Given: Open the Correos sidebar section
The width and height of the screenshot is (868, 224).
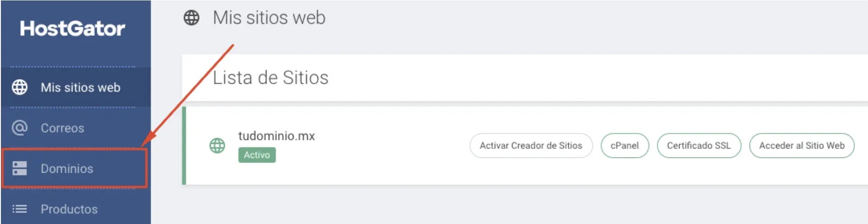Looking at the screenshot, I should point(76,128).
